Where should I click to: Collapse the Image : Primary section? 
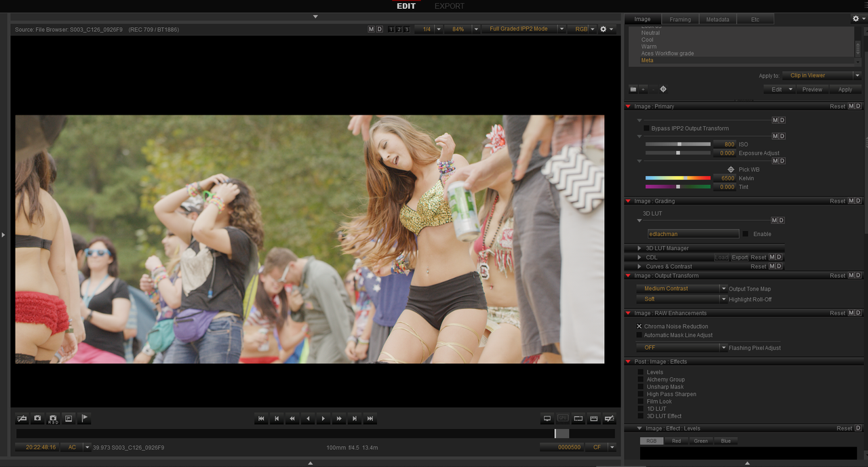coord(628,106)
